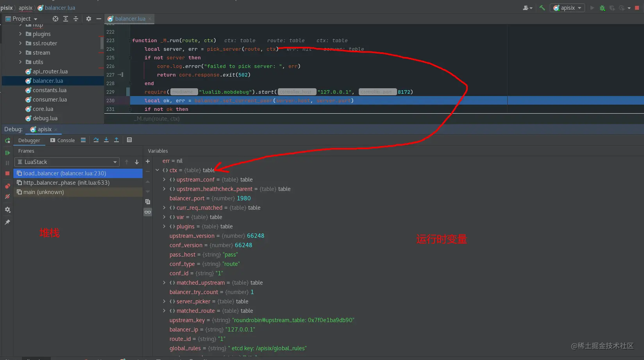Click the red Stop square in top toolbar
The image size is (644, 360).
[x=637, y=8]
